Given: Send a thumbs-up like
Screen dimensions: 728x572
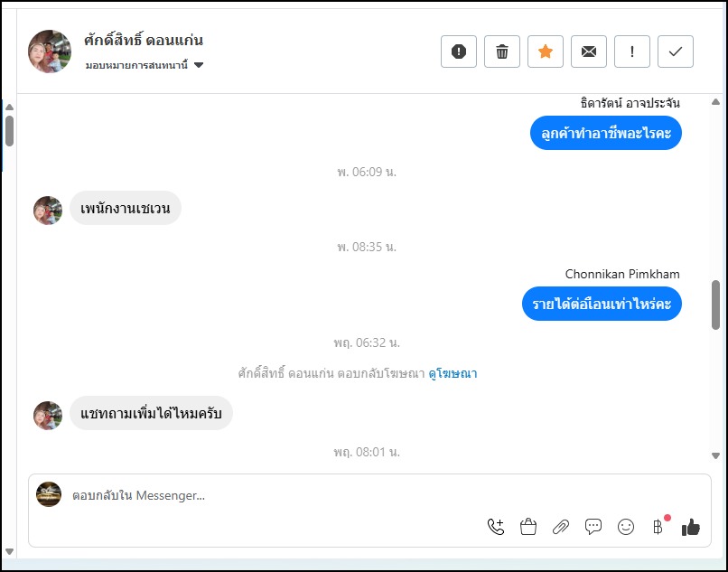Looking at the screenshot, I should click(x=691, y=527).
